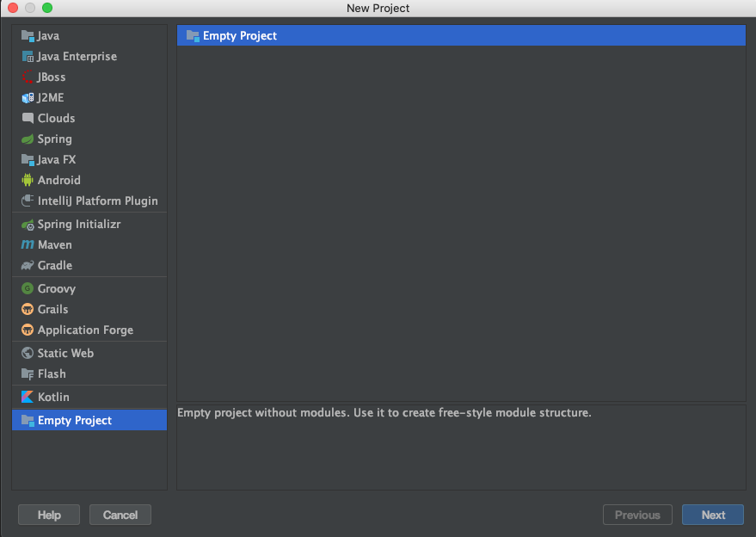Choose Android project type
This screenshot has height=537, width=756.
[x=89, y=180]
